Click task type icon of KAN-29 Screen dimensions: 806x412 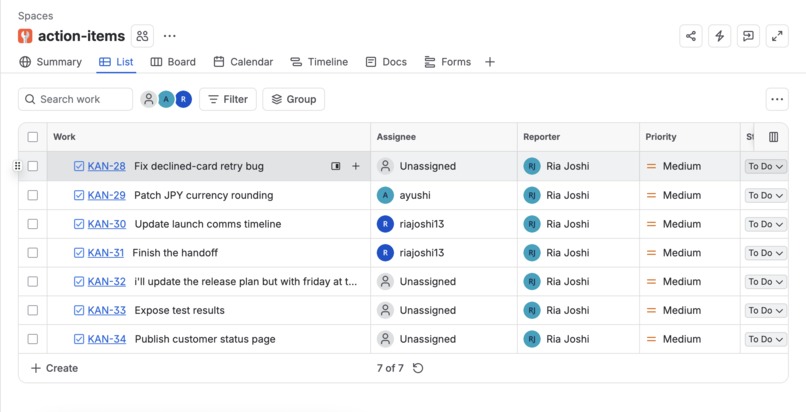point(79,195)
